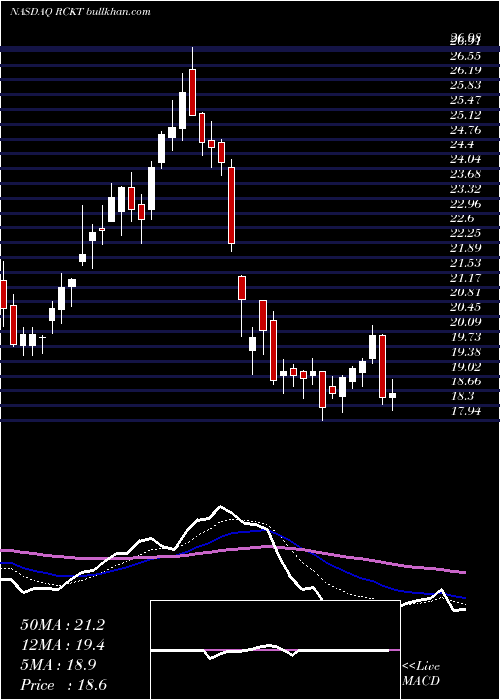Click the 24.04 price axis label

coord(468,160)
